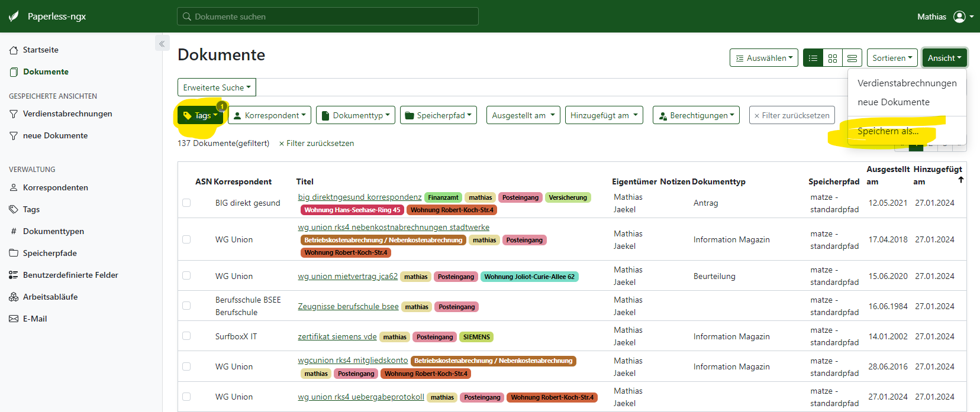
Task: Click the Arbeitsabläufe workflow icon
Action: coord(14,297)
